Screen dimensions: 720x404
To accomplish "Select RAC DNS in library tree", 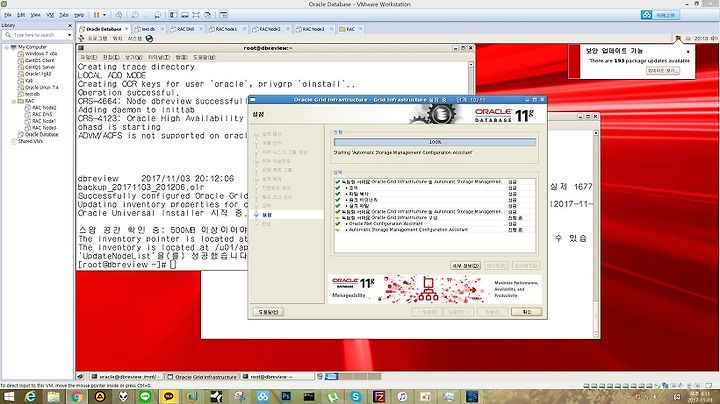I will point(42,114).
